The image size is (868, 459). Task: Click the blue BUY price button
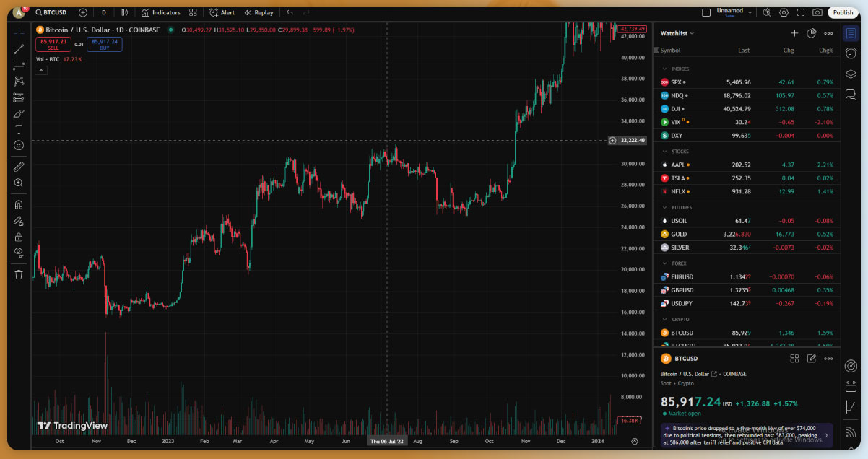click(x=104, y=44)
